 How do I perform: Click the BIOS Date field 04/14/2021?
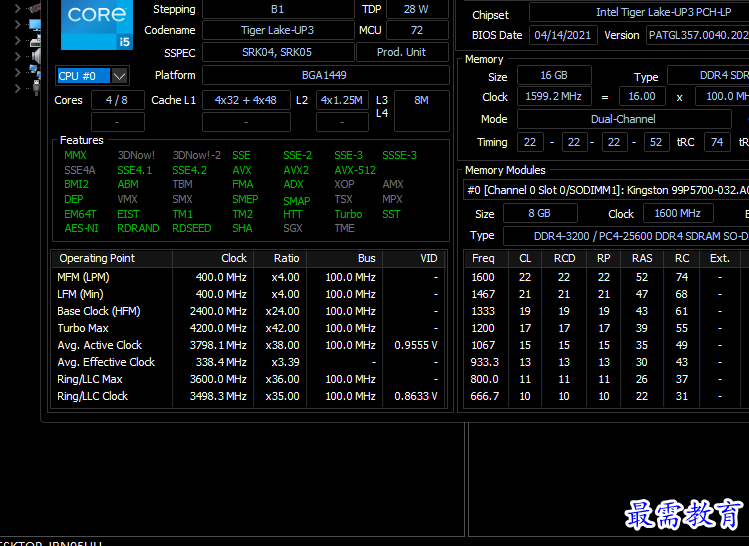click(x=563, y=35)
